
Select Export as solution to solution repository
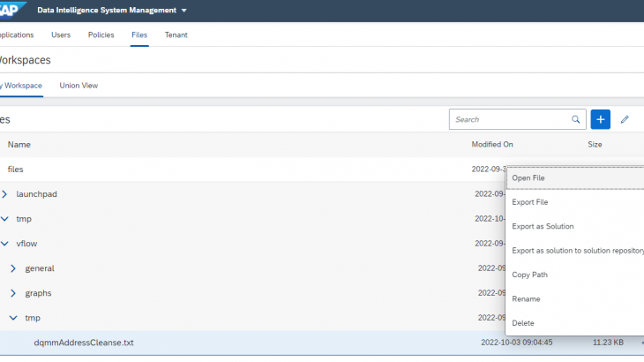pos(575,251)
